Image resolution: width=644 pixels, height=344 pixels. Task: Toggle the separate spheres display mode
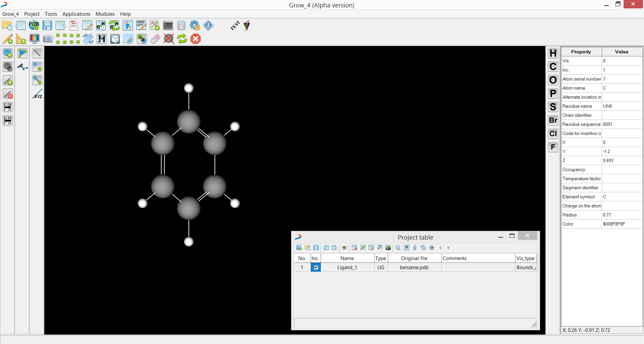(x=37, y=66)
